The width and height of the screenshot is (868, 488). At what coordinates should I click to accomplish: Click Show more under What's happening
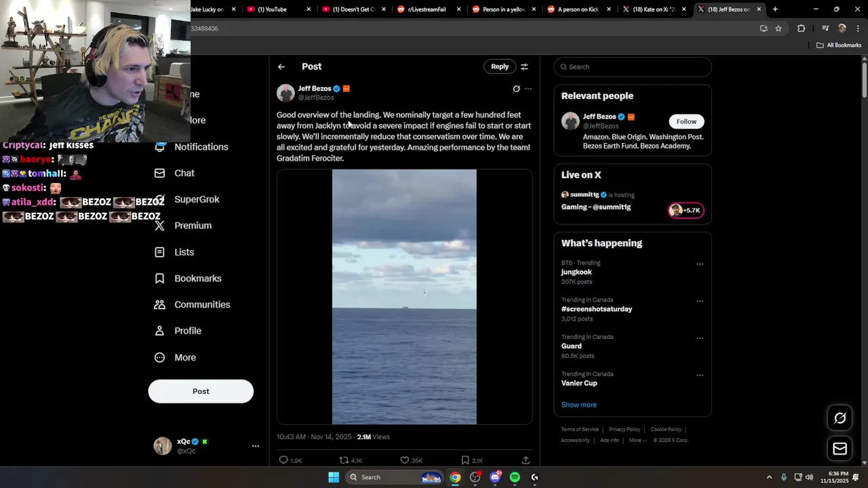tap(578, 405)
